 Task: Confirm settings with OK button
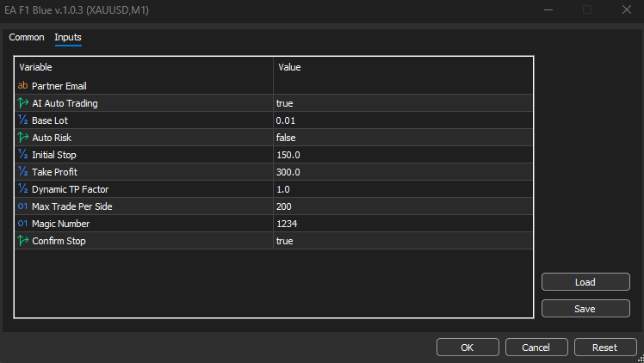(468, 348)
